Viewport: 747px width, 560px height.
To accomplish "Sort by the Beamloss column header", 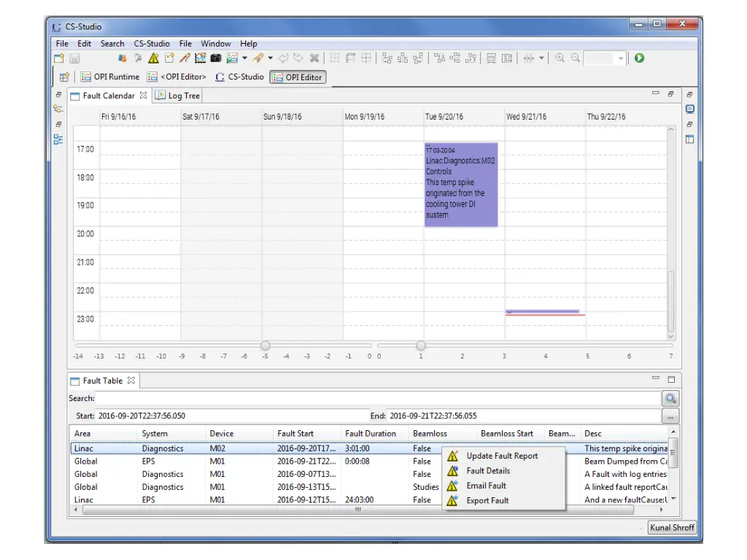I will (x=443, y=433).
